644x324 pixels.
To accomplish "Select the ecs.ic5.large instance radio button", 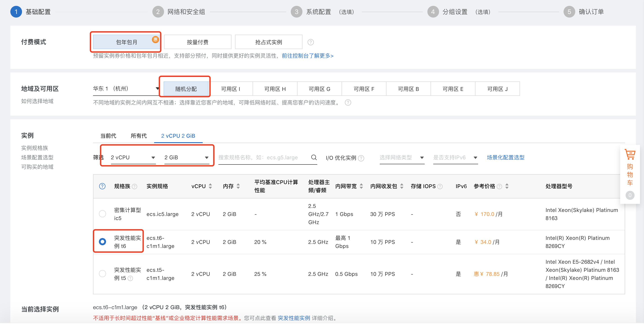I will 102,214.
